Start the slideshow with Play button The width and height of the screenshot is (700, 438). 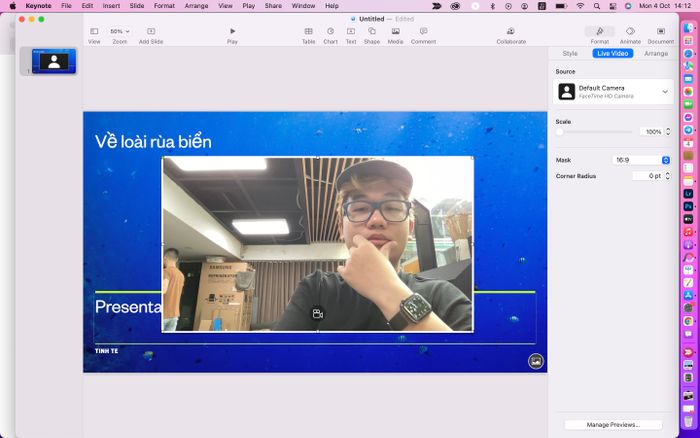tap(232, 35)
